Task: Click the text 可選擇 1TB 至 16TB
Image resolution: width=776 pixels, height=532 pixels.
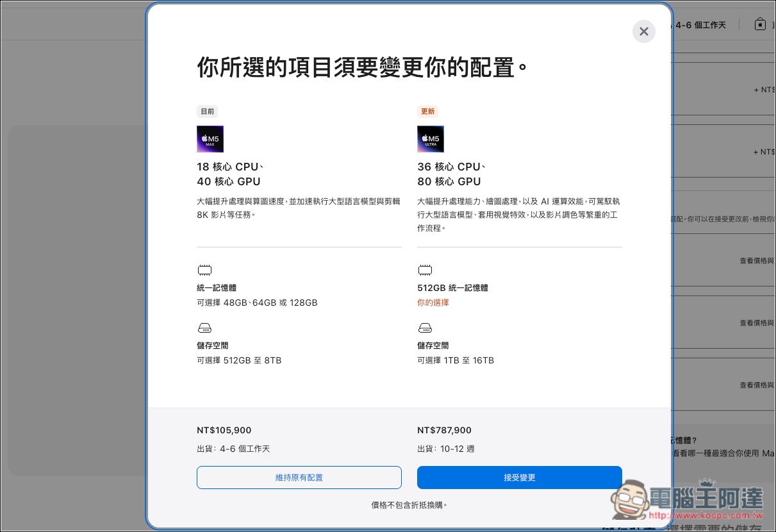Action: (456, 360)
